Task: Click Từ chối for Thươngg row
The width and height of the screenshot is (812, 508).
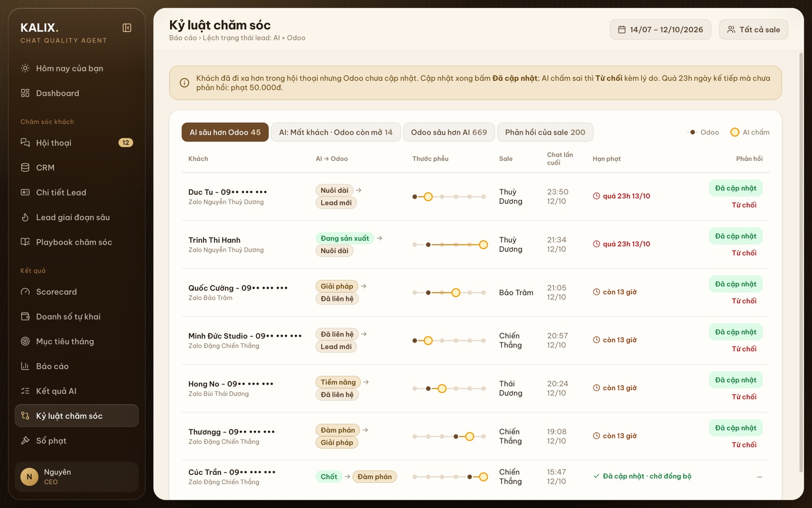Action: (x=744, y=445)
